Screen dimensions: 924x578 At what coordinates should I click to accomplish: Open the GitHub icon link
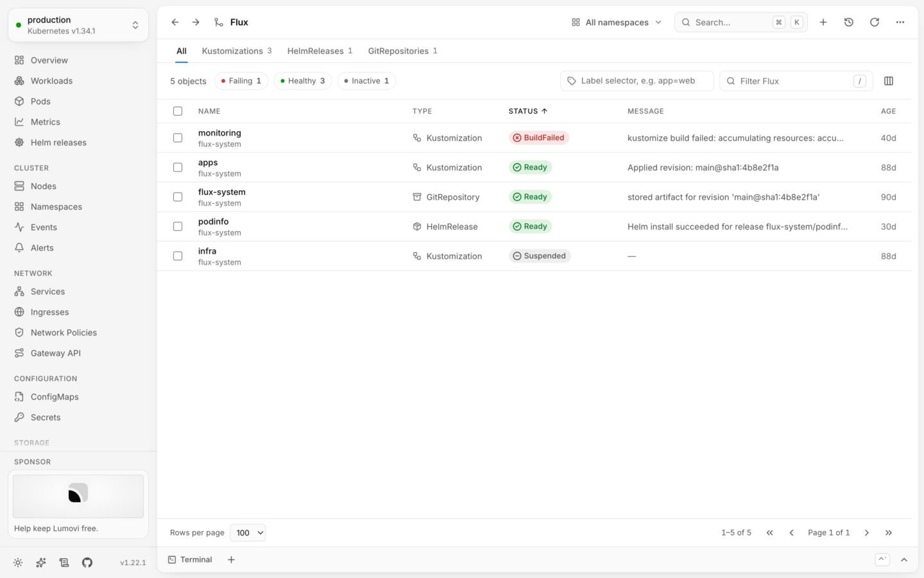pos(87,563)
